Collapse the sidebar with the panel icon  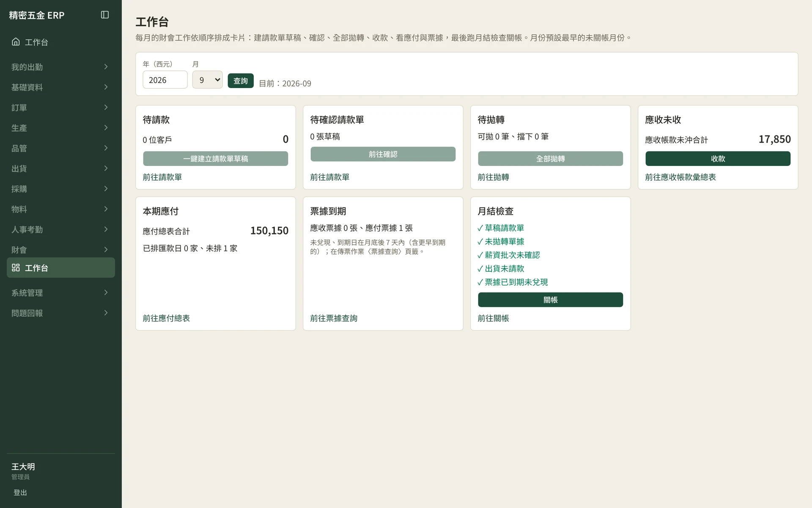(x=105, y=15)
